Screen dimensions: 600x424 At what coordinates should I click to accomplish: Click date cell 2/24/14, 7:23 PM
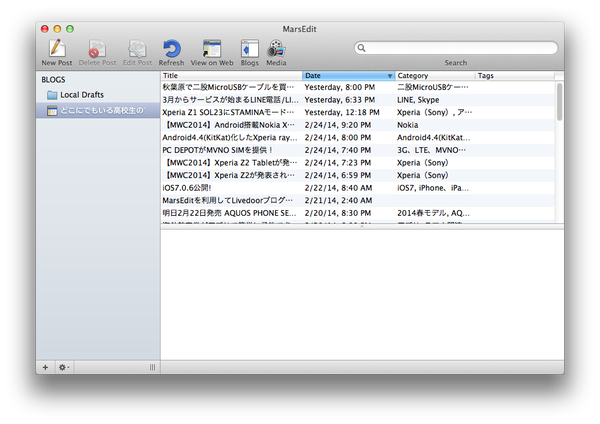[338, 163]
